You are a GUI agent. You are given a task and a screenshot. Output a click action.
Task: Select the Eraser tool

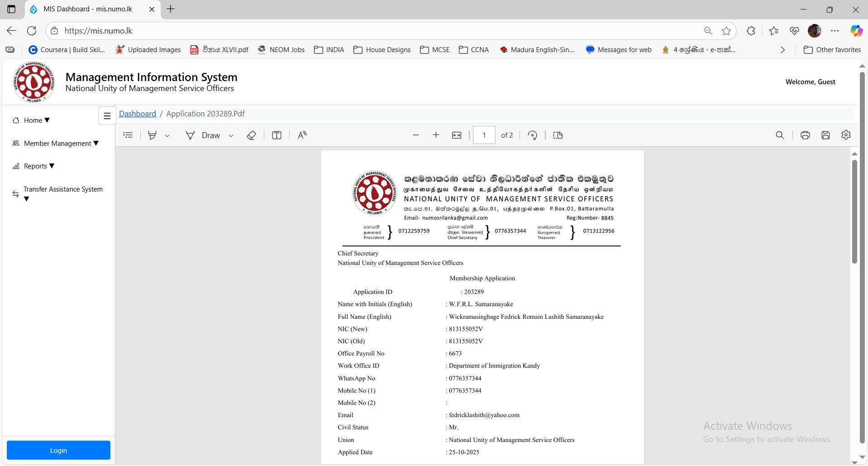(x=252, y=135)
